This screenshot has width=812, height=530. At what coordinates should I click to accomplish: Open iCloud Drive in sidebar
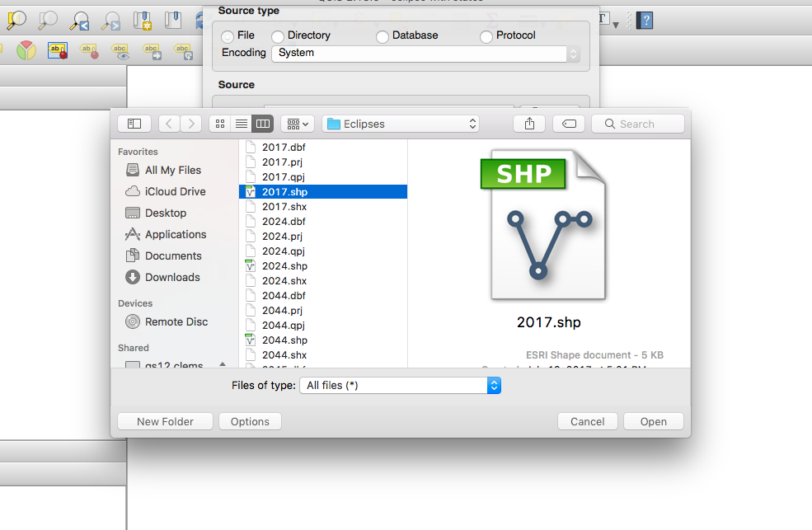pyautogui.click(x=175, y=191)
